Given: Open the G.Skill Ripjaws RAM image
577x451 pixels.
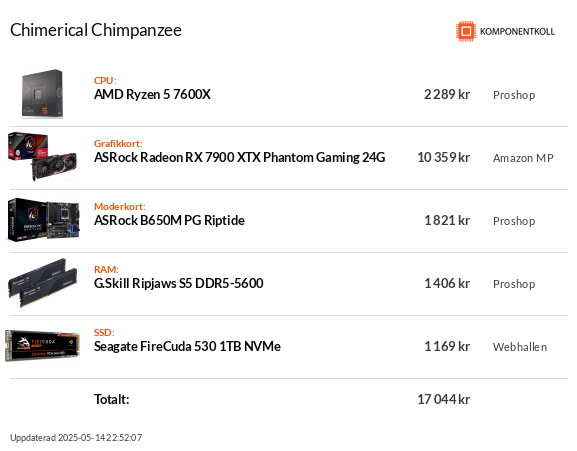Looking at the screenshot, I should click(x=43, y=283).
